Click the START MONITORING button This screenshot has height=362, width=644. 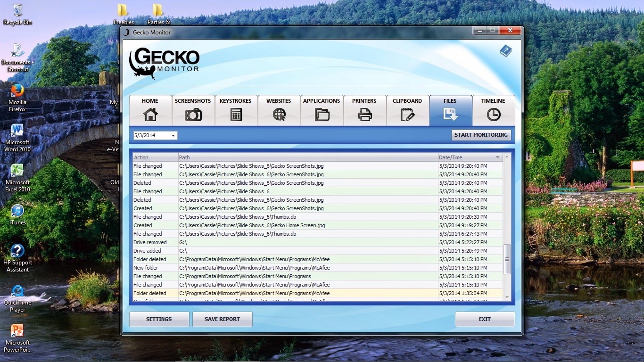481,135
